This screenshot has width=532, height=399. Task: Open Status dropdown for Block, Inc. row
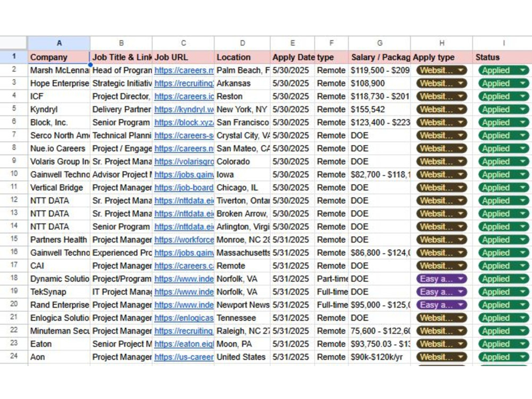click(x=503, y=122)
